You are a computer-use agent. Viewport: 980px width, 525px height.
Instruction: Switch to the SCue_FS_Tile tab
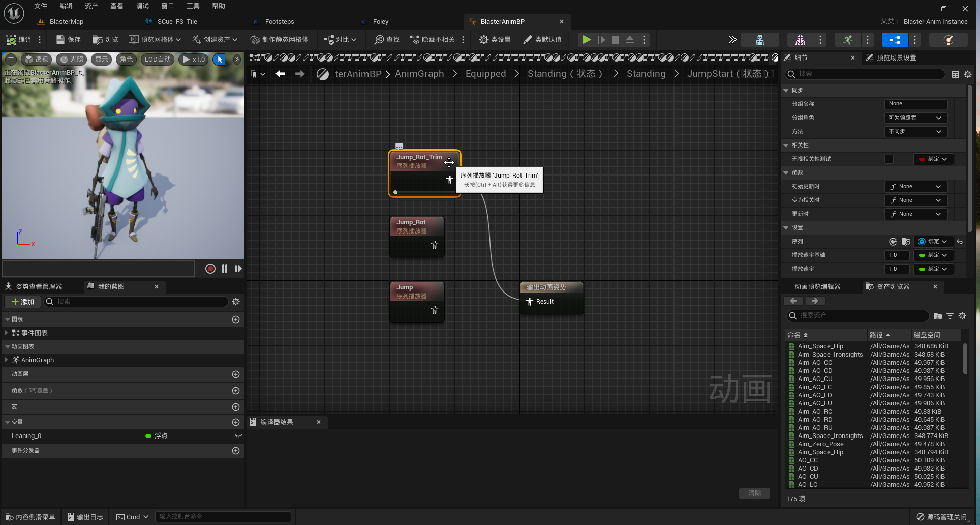coord(177,21)
